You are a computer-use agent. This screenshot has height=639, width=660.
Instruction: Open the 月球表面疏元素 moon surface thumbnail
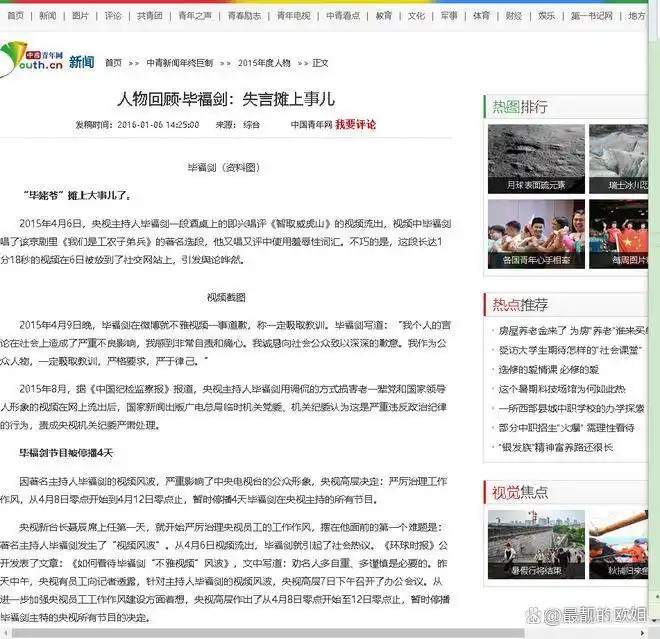535,158
